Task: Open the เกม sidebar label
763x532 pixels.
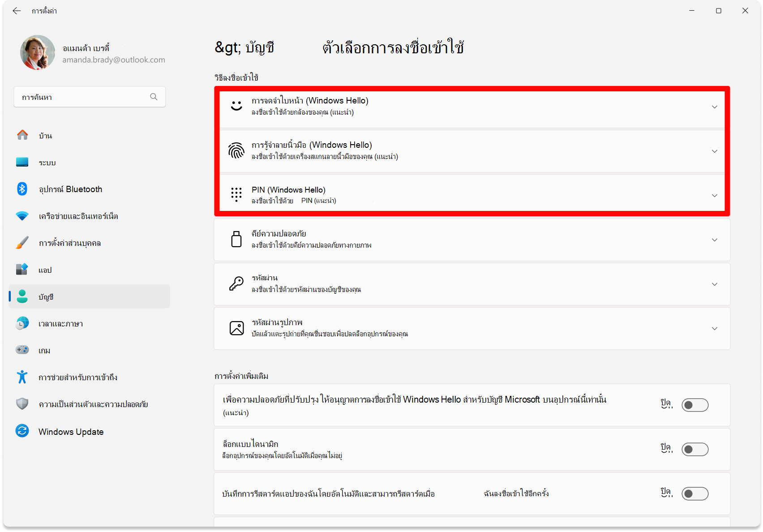Action: (44, 351)
